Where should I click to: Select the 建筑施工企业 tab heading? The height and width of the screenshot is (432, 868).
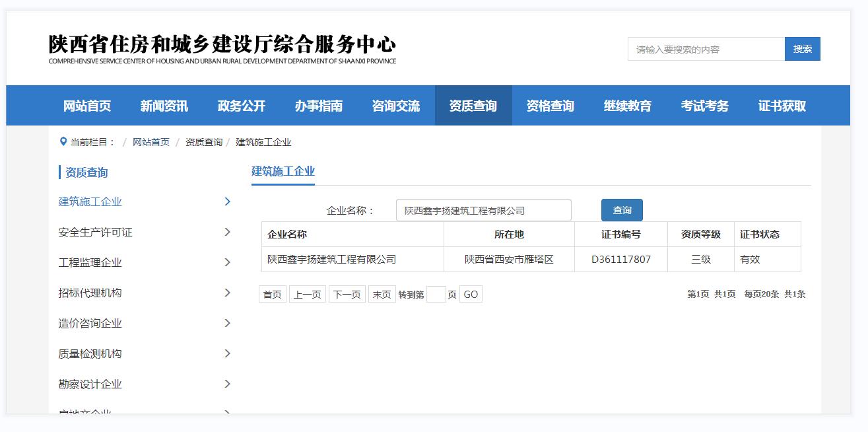coord(283,171)
